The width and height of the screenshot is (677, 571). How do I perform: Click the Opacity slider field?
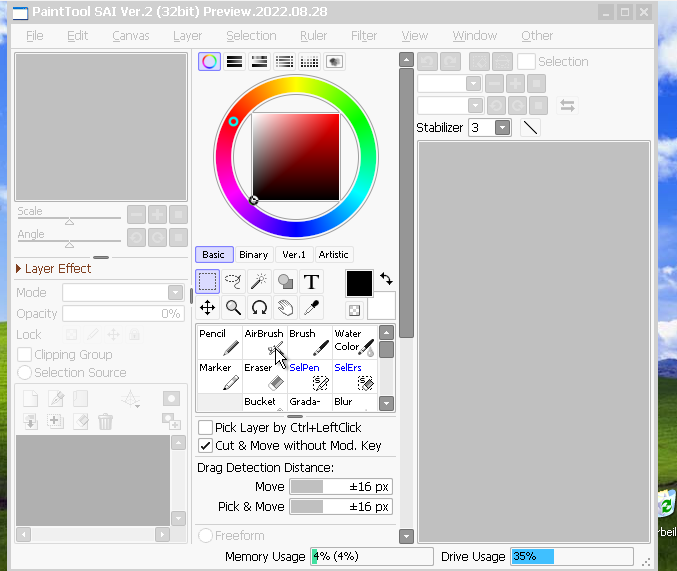(x=123, y=314)
